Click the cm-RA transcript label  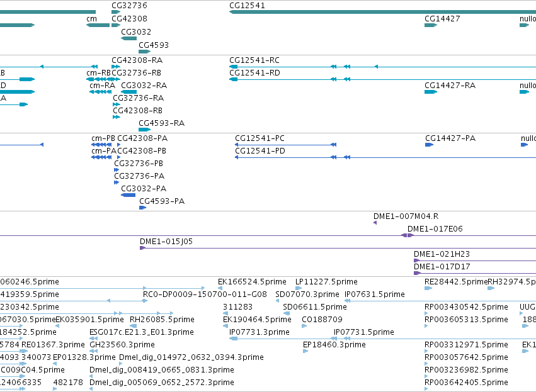tap(102, 86)
